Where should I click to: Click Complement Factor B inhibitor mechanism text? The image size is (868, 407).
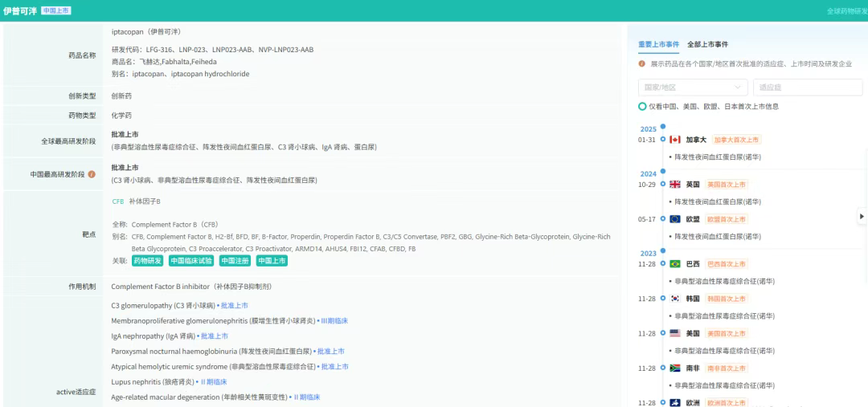191,287
